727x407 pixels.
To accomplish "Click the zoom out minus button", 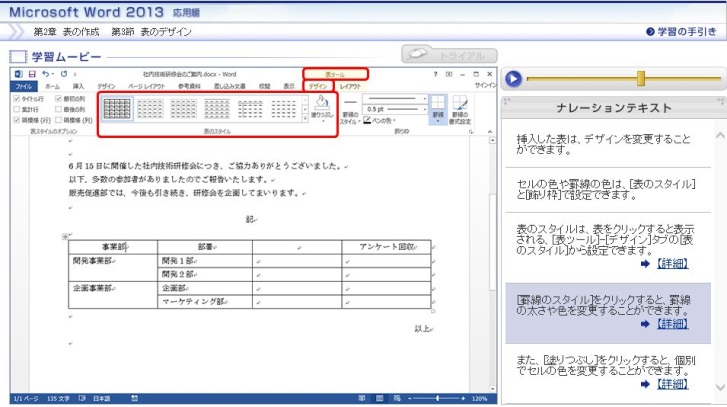I will coord(410,398).
